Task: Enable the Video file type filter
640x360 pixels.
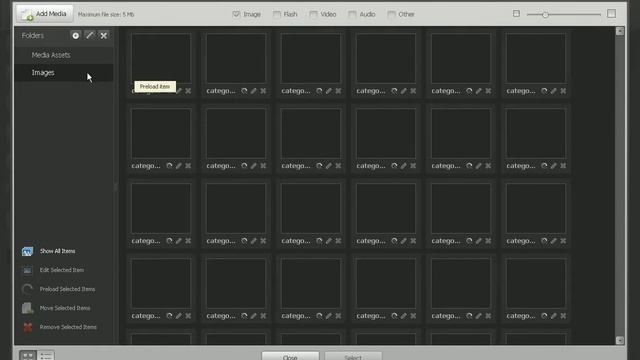Action: (313, 14)
